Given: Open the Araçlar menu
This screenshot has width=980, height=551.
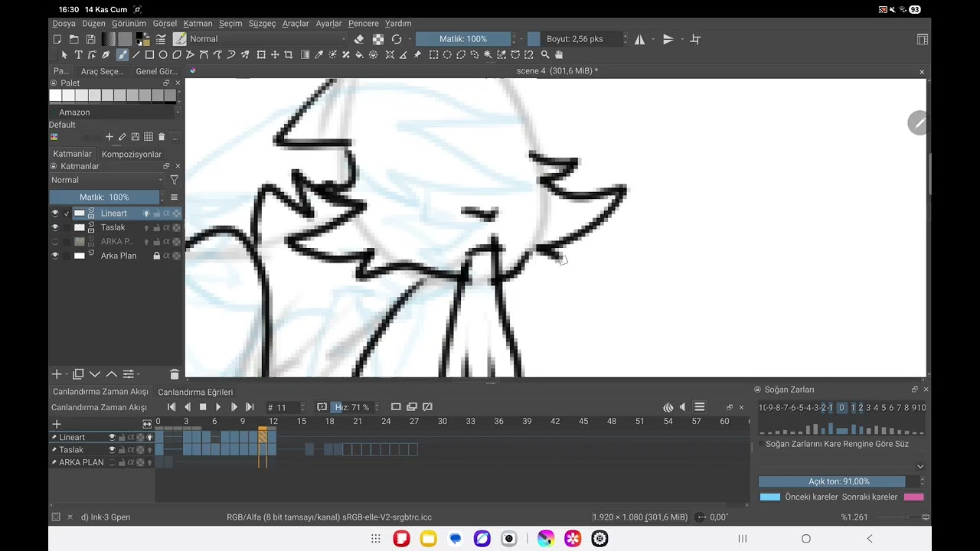Looking at the screenshot, I should point(296,24).
